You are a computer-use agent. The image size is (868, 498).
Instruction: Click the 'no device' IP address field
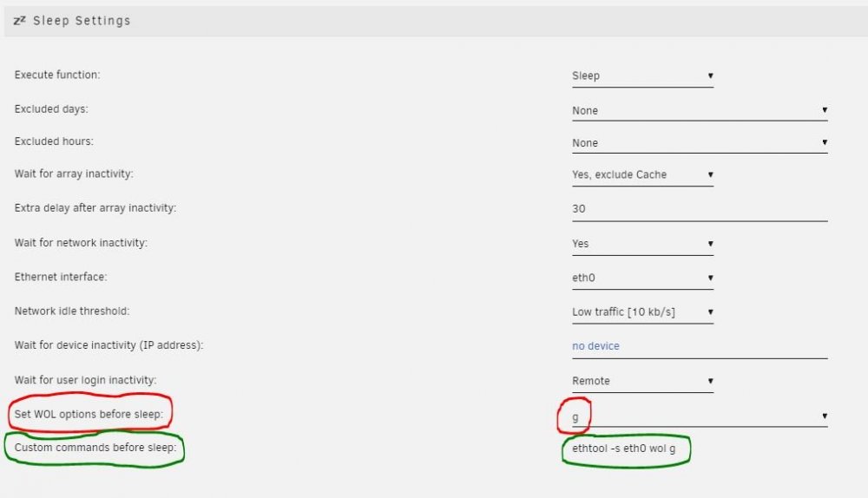point(700,346)
